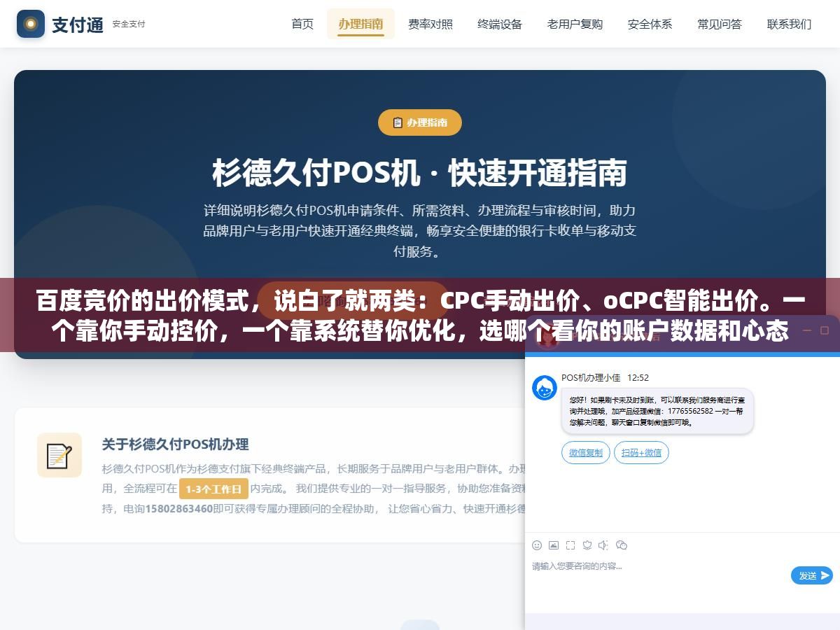
Task: Open the 常见问答 page
Action: pyautogui.click(x=720, y=24)
